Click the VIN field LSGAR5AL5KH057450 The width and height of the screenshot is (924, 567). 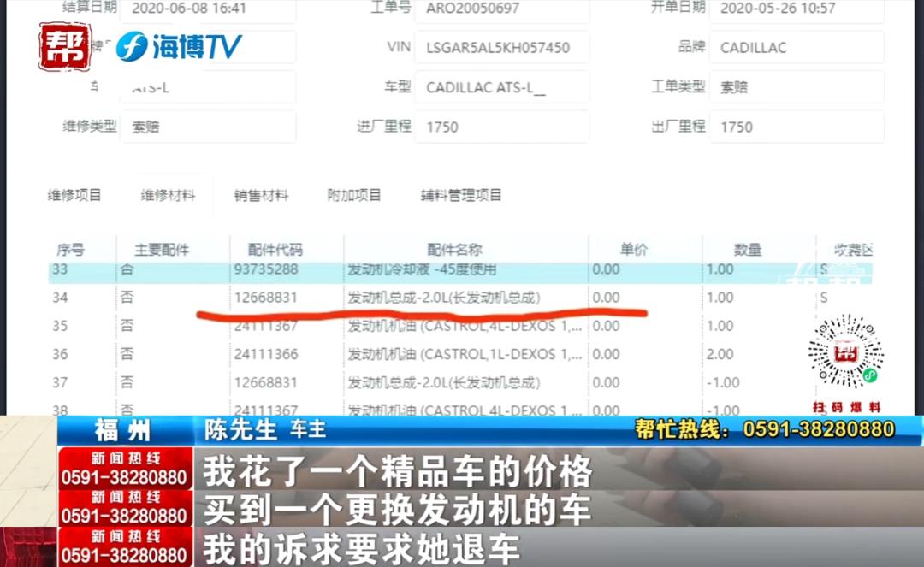click(x=501, y=47)
